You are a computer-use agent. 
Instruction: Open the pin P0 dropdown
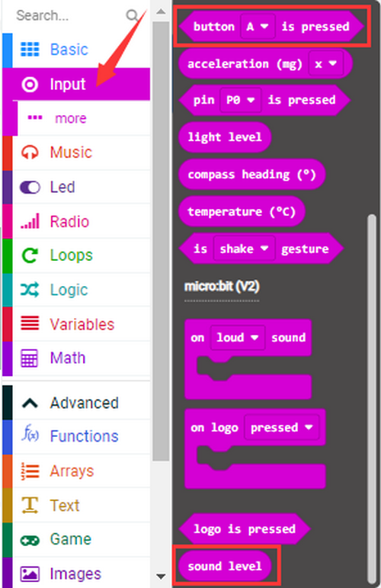(x=241, y=100)
